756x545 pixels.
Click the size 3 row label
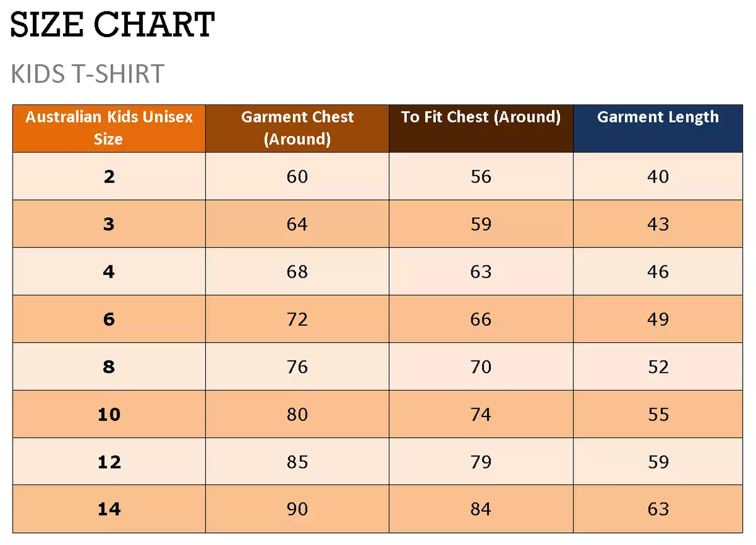pyautogui.click(x=109, y=224)
